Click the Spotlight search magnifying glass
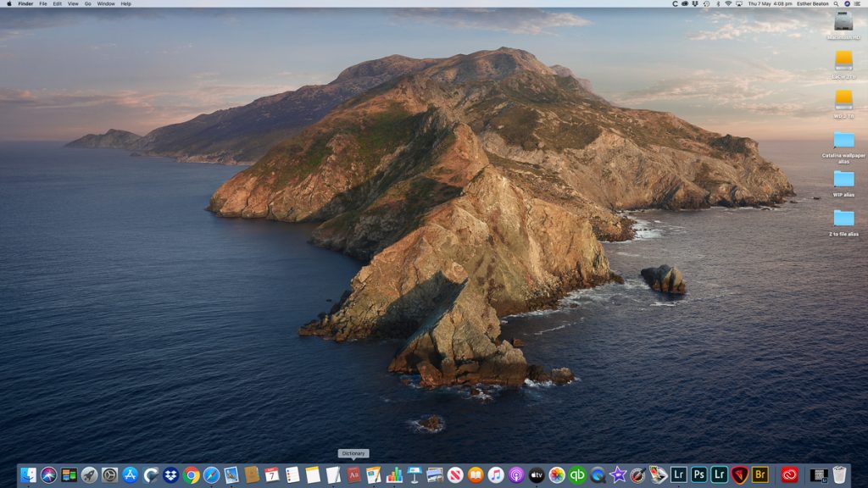The image size is (868, 488). click(x=834, y=3)
